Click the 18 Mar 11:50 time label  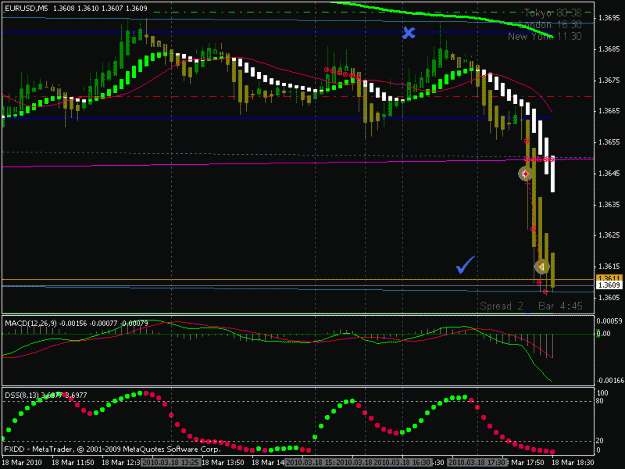(x=73, y=462)
